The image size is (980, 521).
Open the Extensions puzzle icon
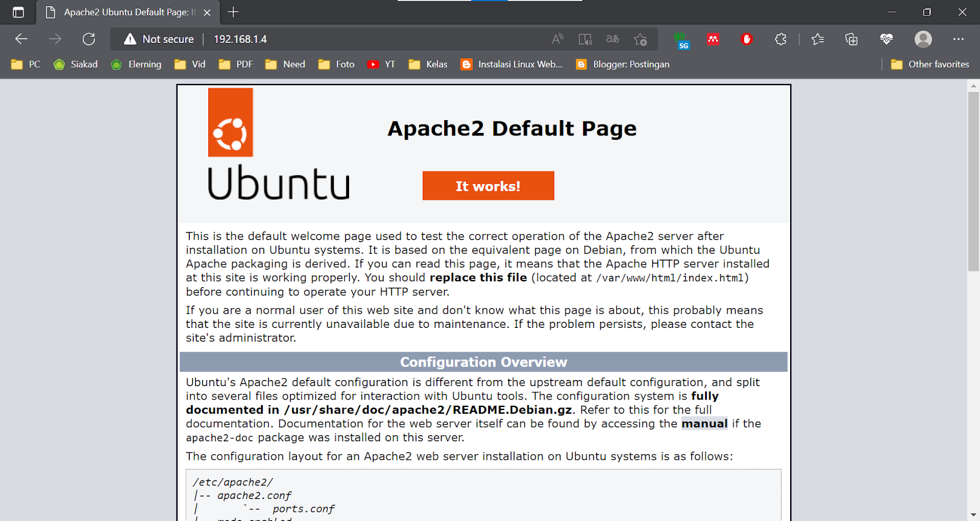coord(780,39)
